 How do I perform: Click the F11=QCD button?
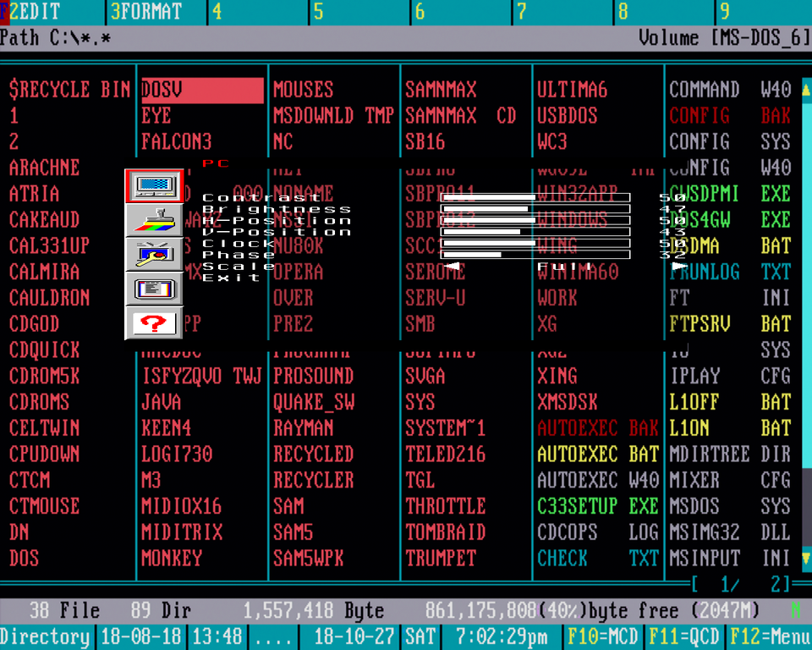click(x=683, y=636)
